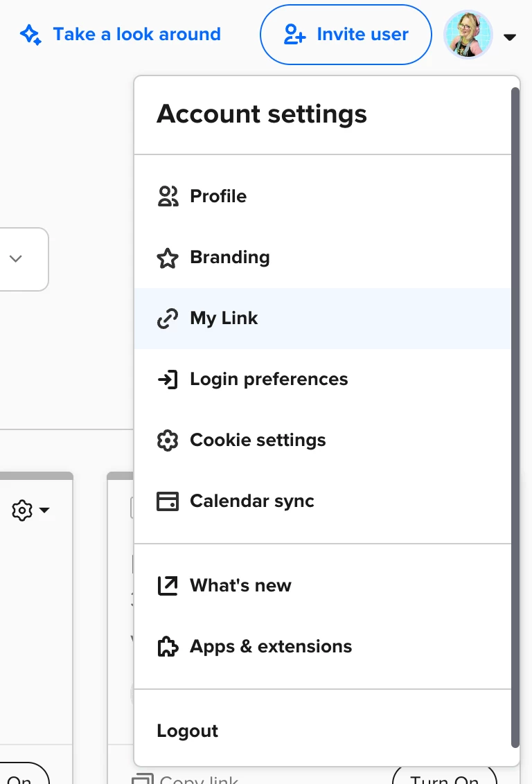Select the Profile people icon
Image resolution: width=532 pixels, height=784 pixels.
pos(168,196)
